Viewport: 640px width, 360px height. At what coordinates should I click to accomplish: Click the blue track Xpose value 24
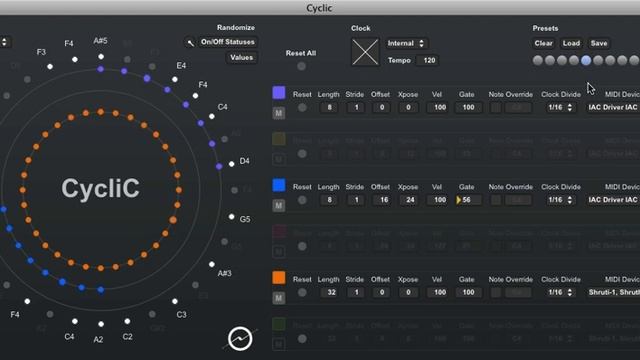tap(409, 200)
